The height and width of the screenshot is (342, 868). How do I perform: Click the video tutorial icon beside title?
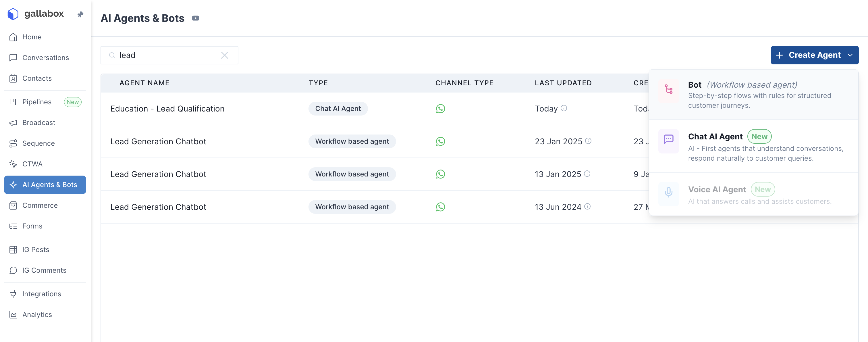click(195, 18)
